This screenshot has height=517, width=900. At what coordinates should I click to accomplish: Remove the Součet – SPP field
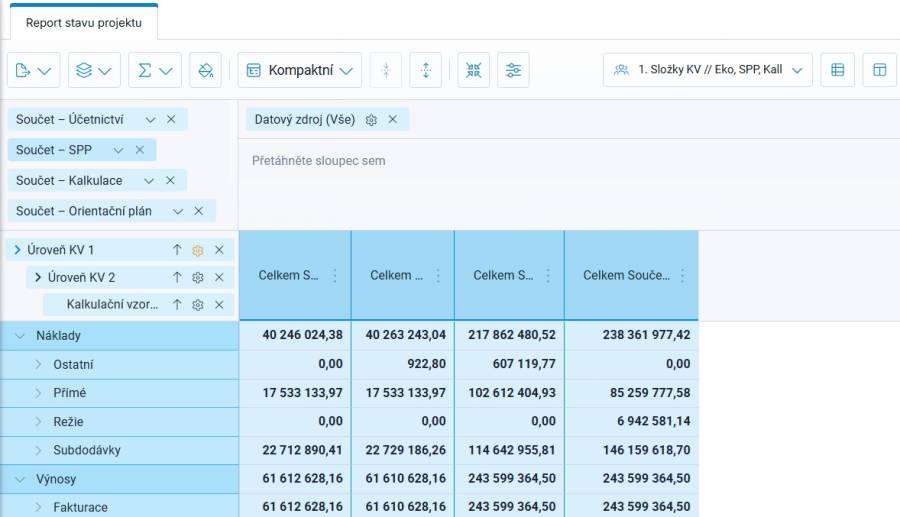(139, 150)
